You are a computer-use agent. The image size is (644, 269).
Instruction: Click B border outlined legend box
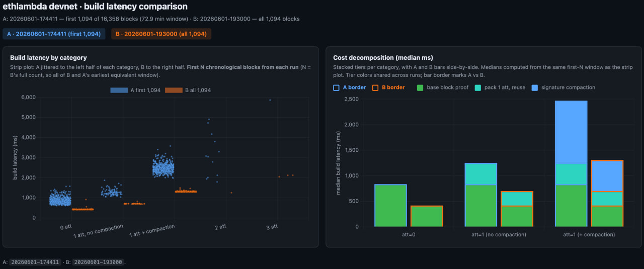pyautogui.click(x=375, y=87)
